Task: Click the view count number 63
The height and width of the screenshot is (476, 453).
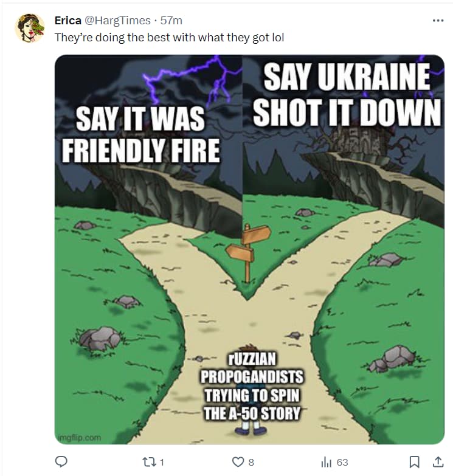Action: (342, 463)
